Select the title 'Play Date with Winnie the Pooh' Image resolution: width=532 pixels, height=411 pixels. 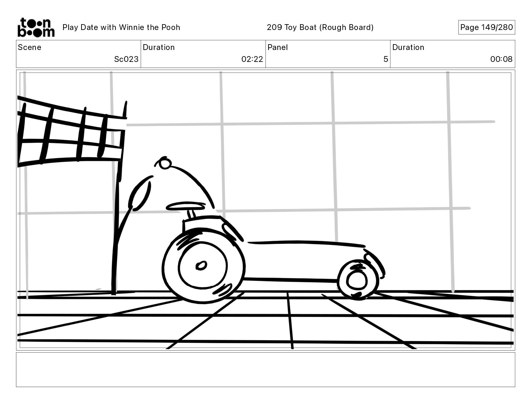(x=121, y=27)
